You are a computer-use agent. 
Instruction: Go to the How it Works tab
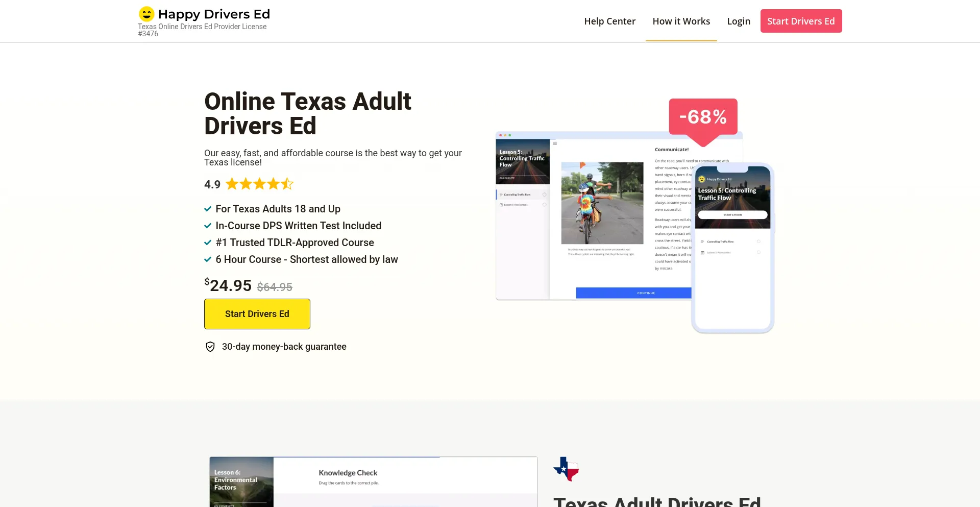(681, 21)
